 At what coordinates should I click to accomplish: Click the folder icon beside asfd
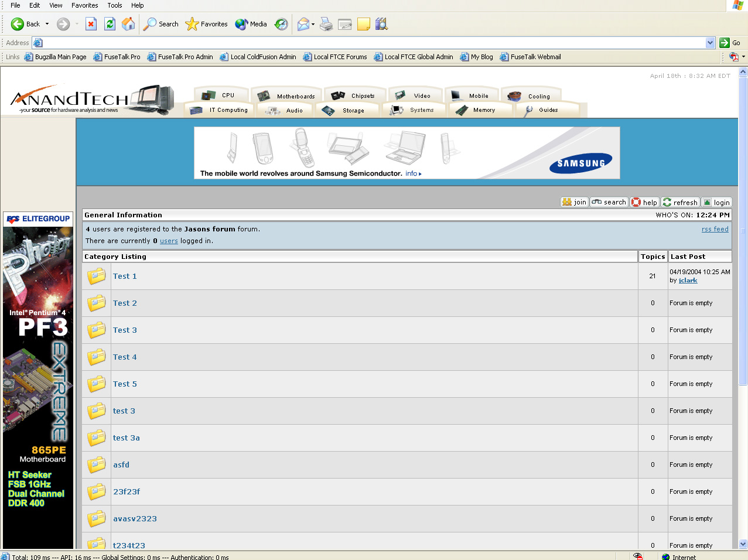[x=97, y=465]
